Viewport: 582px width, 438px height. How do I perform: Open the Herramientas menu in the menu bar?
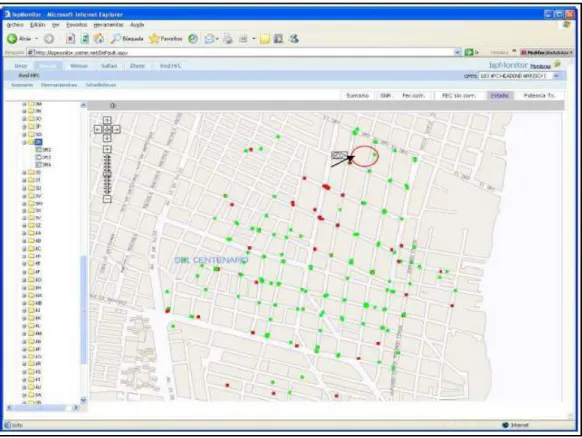108,24
